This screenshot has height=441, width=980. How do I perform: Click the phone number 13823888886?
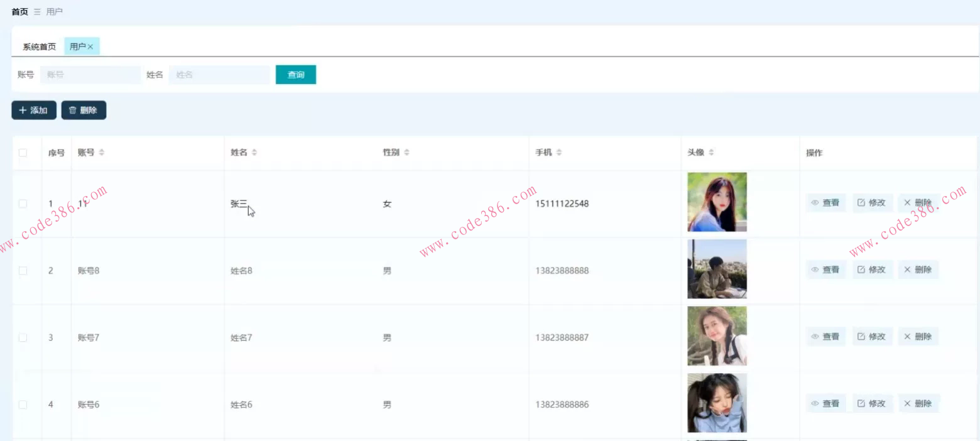562,405
